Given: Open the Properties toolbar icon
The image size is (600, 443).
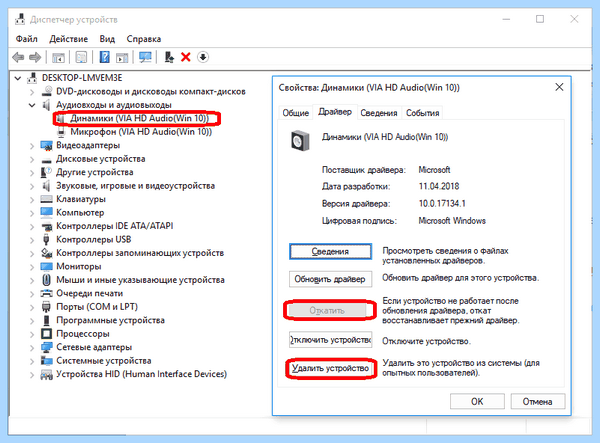Looking at the screenshot, I should pyautogui.click(x=81, y=57).
